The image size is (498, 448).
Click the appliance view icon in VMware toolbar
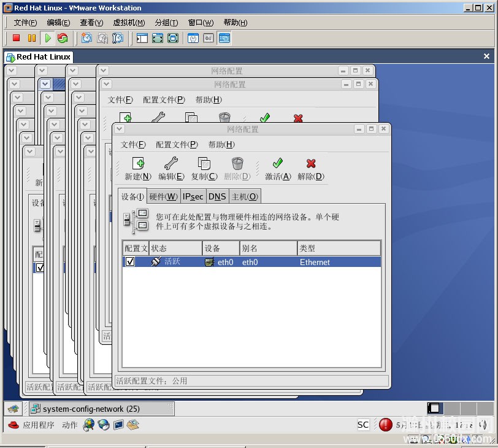tap(209, 39)
